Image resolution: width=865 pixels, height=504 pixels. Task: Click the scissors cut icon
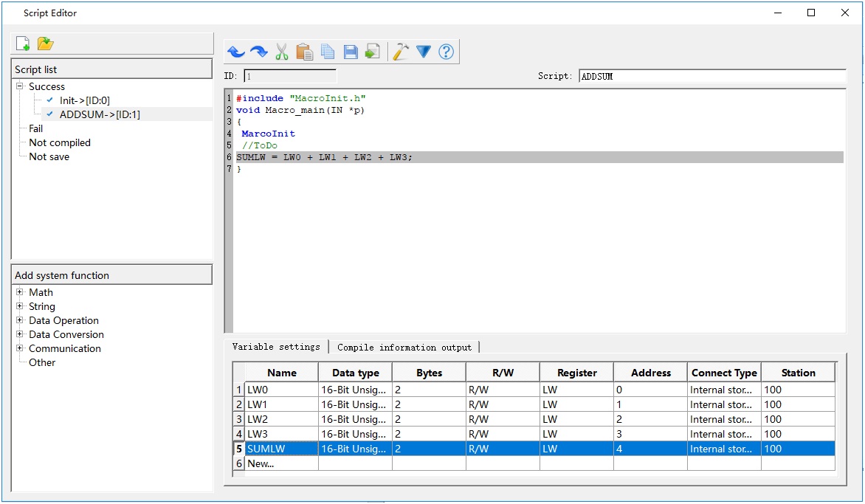[281, 52]
